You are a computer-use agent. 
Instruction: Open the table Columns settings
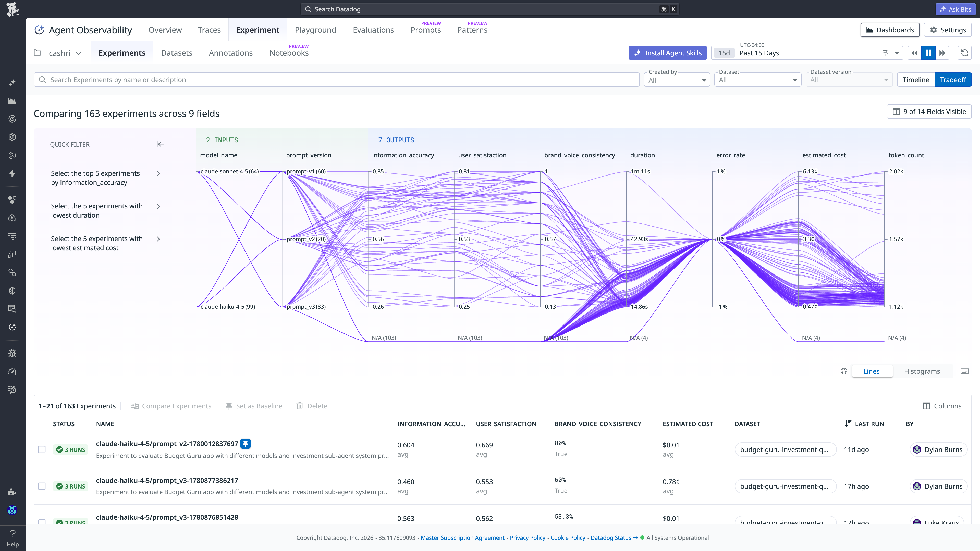tap(942, 406)
